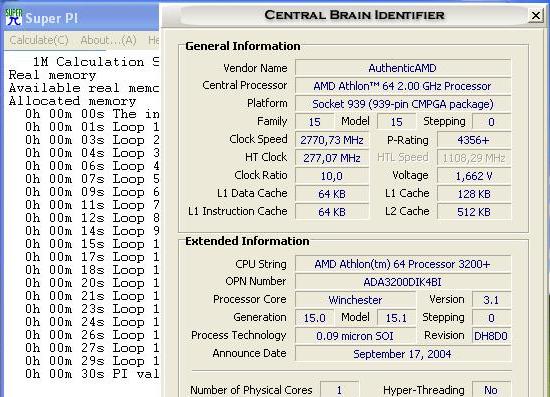Click the Platform field Socket 939
Screen dimensions: 550x397
[x=403, y=104]
